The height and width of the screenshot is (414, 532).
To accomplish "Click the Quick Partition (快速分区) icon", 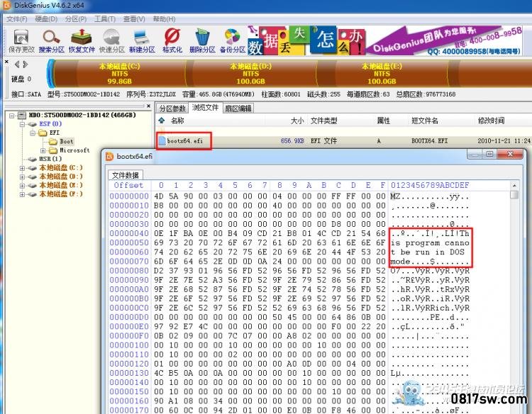I will coord(111,40).
